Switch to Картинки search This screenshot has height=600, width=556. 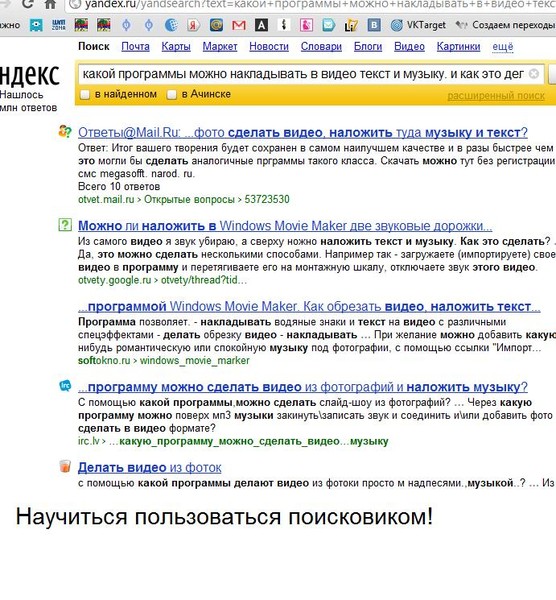[x=458, y=47]
